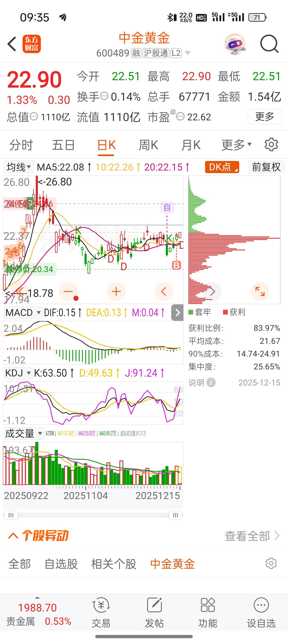The width and height of the screenshot is (288, 644).
Task: Select the 全部 filter tab
Action: click(20, 564)
